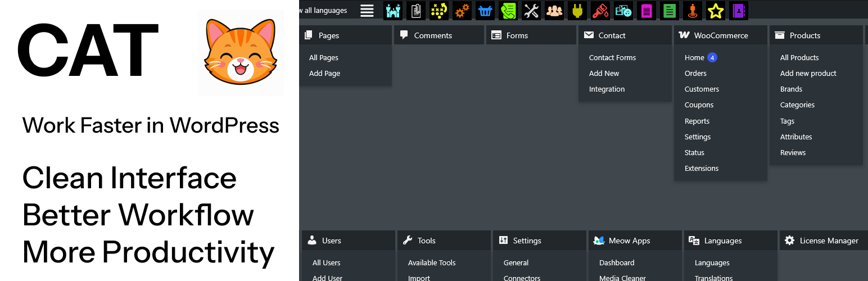The width and height of the screenshot is (868, 281).
Task: Click the media images music icon
Action: click(x=623, y=10)
